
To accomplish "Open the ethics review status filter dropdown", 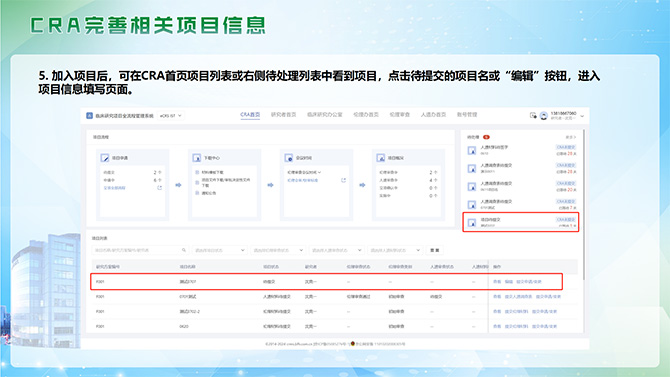I will coord(278,250).
